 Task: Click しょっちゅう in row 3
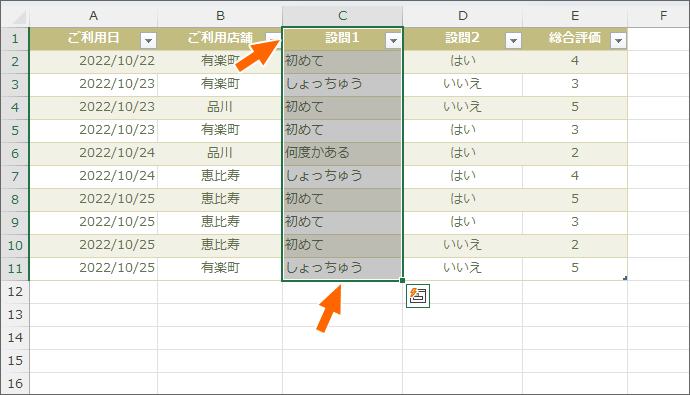[x=342, y=84]
